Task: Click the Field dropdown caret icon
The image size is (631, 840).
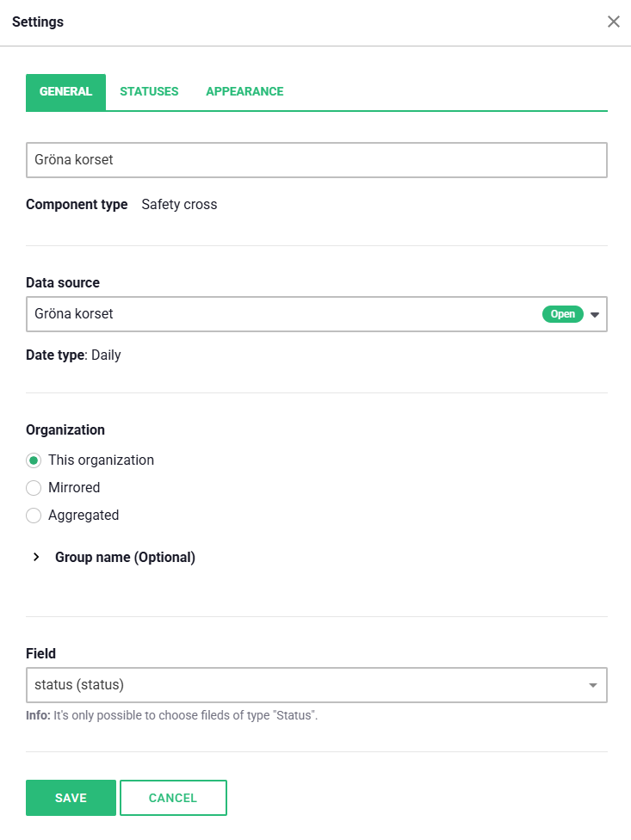Action: tap(592, 686)
